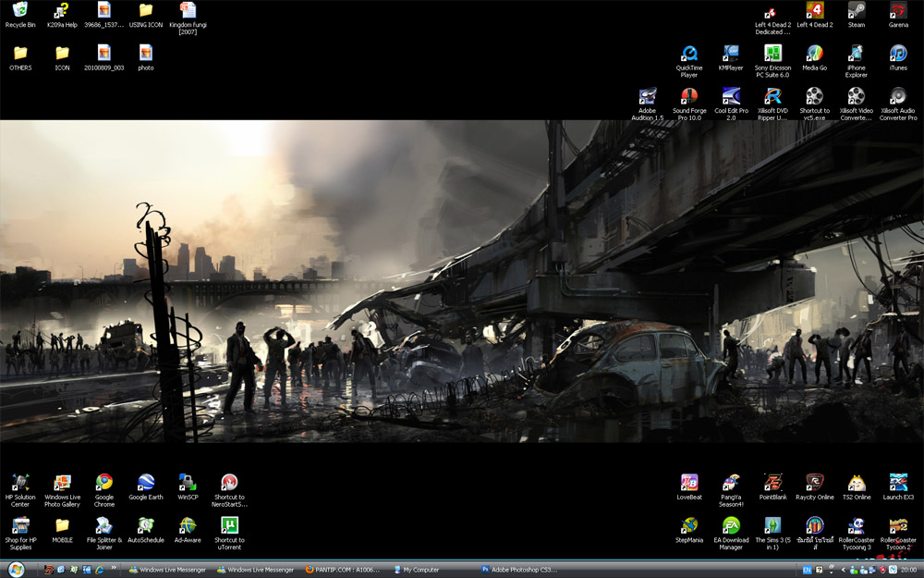Select Sound Forge Pro 10.0 icon
The height and width of the screenshot is (578, 924).
689,105
